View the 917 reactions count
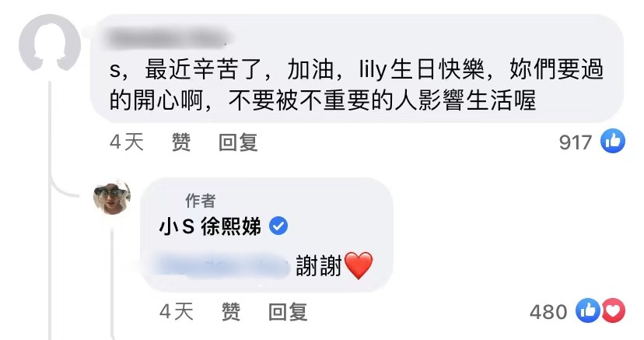This screenshot has width=644, height=340. click(575, 142)
